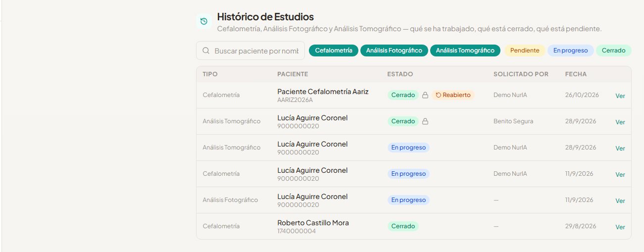The height and width of the screenshot is (252, 644).
Task: Open Ver for Roberto Castillo Mora's study
Action: click(x=620, y=227)
